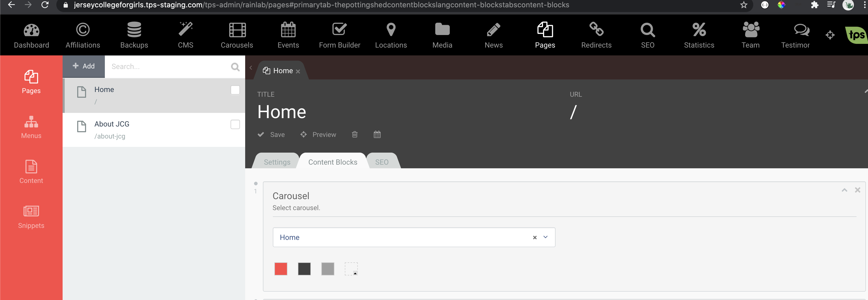Switch to the Settings tab
Screen dimensions: 868x300
click(277, 162)
